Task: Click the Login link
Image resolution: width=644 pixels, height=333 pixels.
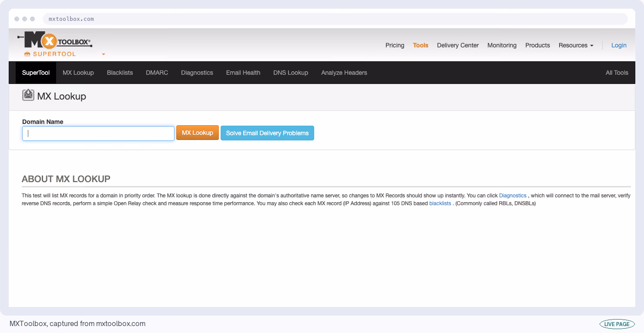Action: click(619, 45)
